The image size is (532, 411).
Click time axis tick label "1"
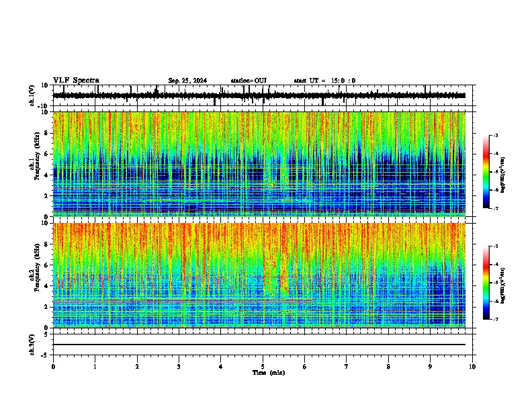pyautogui.click(x=95, y=367)
